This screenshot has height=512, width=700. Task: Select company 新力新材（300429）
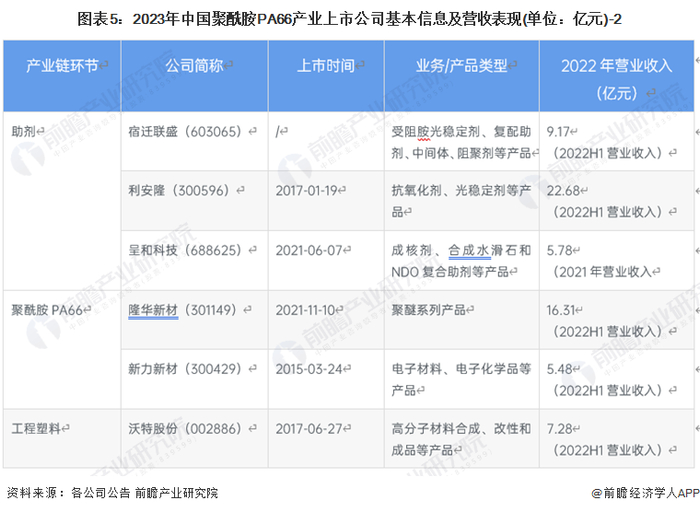point(188,369)
